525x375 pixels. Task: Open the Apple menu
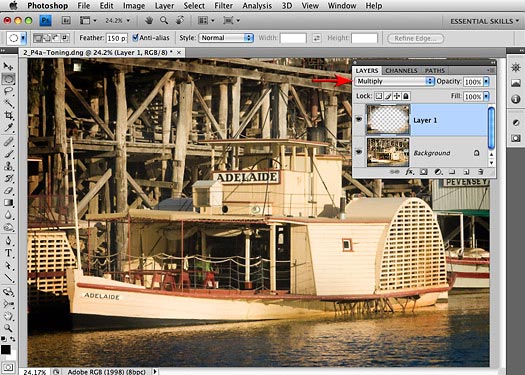[13, 6]
